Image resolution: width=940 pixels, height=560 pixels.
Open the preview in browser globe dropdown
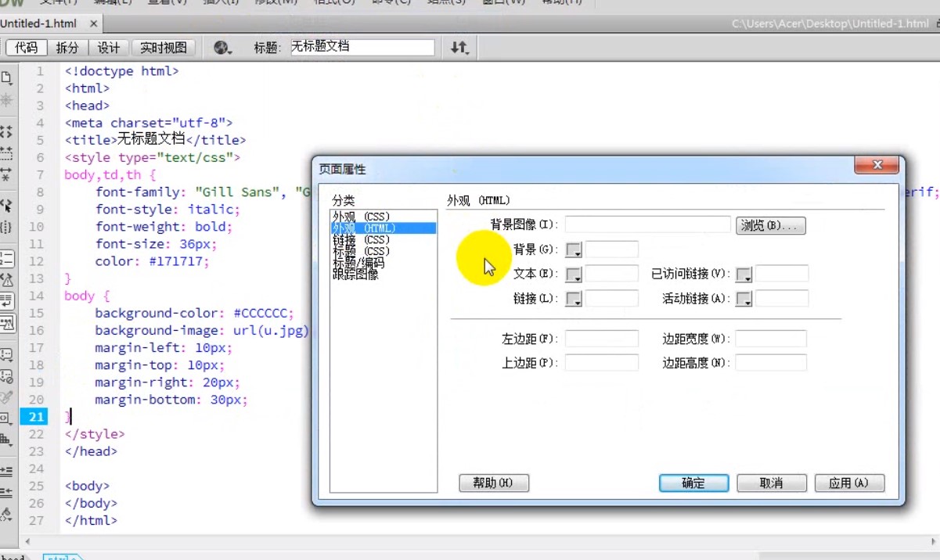click(223, 48)
